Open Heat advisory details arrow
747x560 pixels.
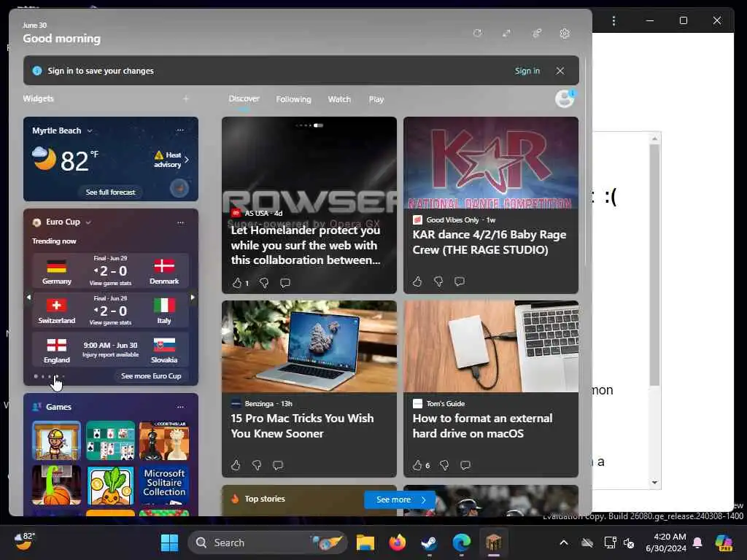point(187,160)
